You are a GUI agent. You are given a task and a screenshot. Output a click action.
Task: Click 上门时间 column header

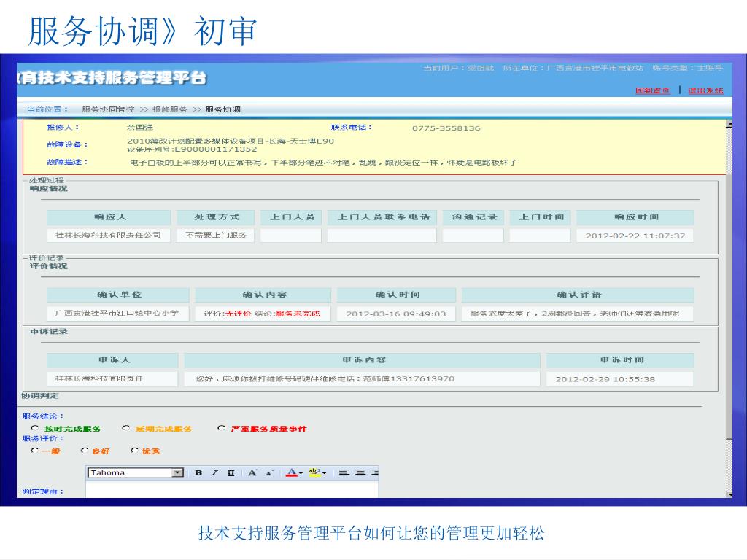(540, 217)
